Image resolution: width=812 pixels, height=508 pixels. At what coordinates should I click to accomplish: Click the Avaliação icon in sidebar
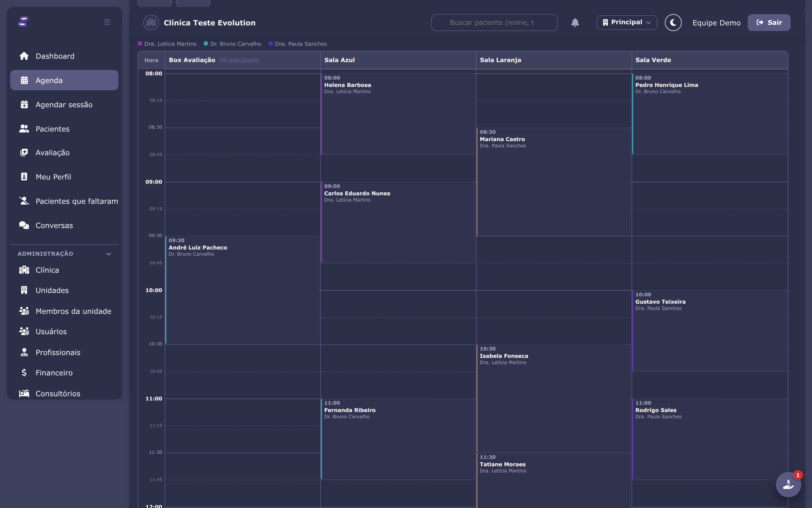point(24,152)
